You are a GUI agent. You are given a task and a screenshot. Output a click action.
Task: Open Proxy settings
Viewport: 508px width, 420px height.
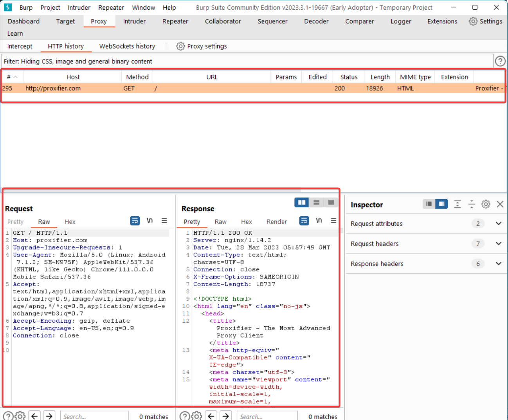pyautogui.click(x=202, y=46)
